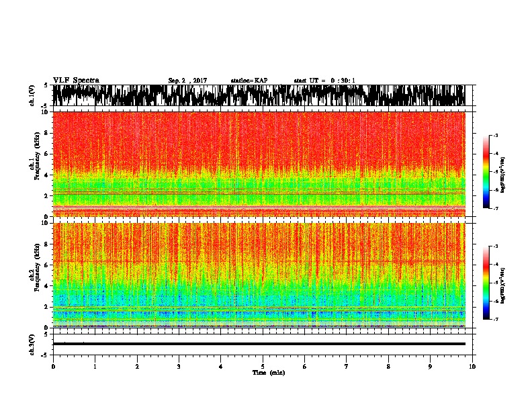Click the "10" kHz tick on ch.2 axis
The height and width of the screenshot is (411, 532).
pyautogui.click(x=45, y=223)
